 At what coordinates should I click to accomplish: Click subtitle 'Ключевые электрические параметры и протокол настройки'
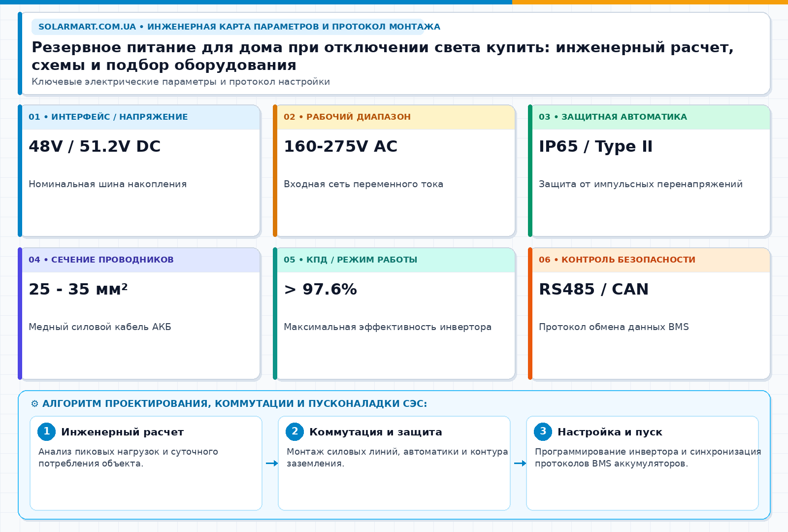(181, 82)
